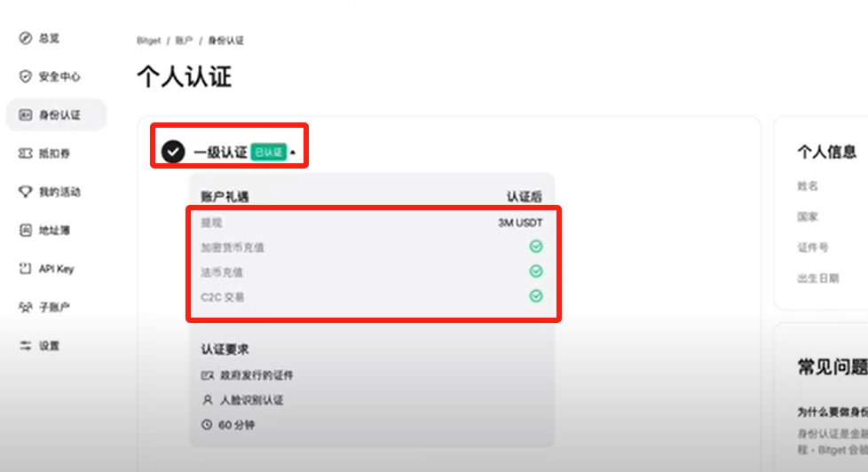Collapse the 一级认证 section arrow
Screen dimensions: 868x472
pyautogui.click(x=293, y=153)
